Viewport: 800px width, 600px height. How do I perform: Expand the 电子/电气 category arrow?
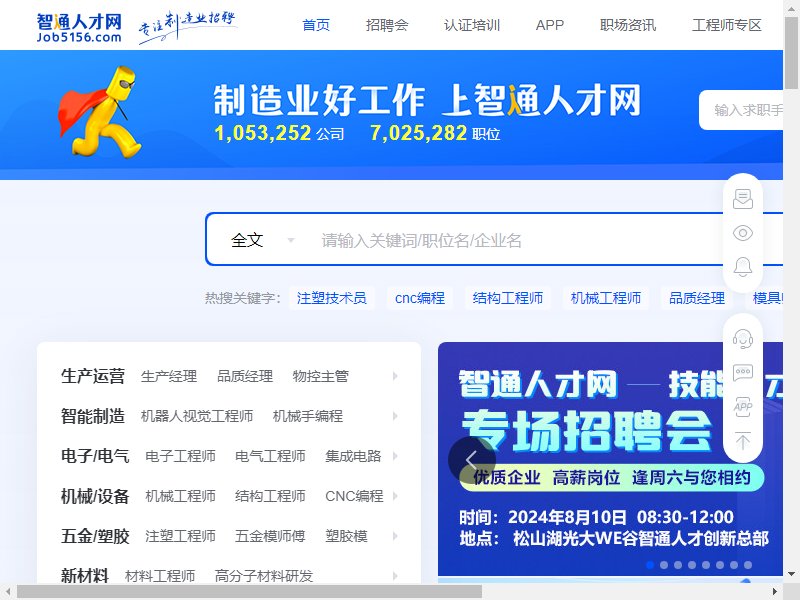(x=395, y=456)
